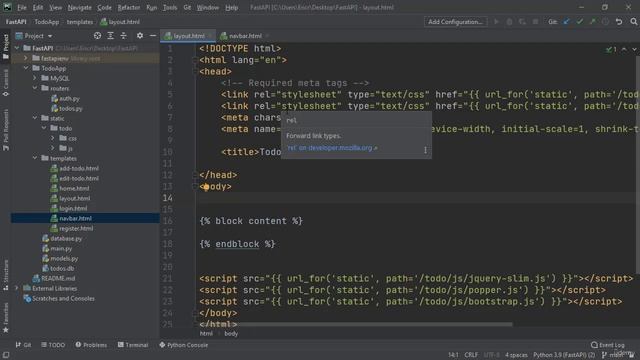This screenshot has height=360, width=640.
Task: Select add-todo.html file
Action: pyautogui.click(x=74, y=168)
